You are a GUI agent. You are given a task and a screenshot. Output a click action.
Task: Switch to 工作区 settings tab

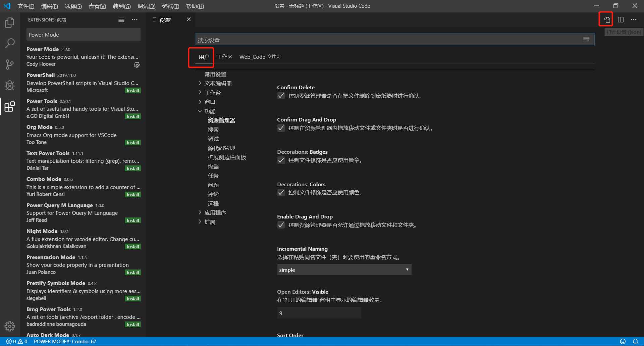pos(224,57)
